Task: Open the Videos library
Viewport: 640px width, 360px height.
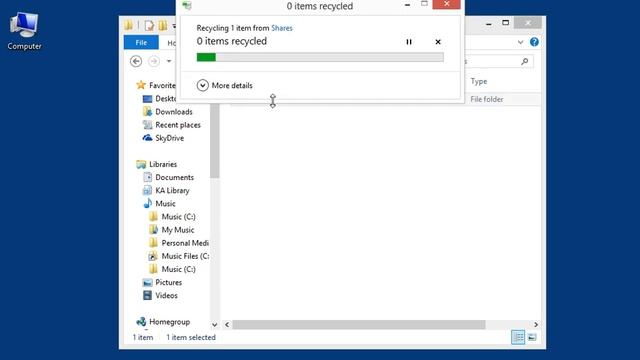Action: [160, 296]
